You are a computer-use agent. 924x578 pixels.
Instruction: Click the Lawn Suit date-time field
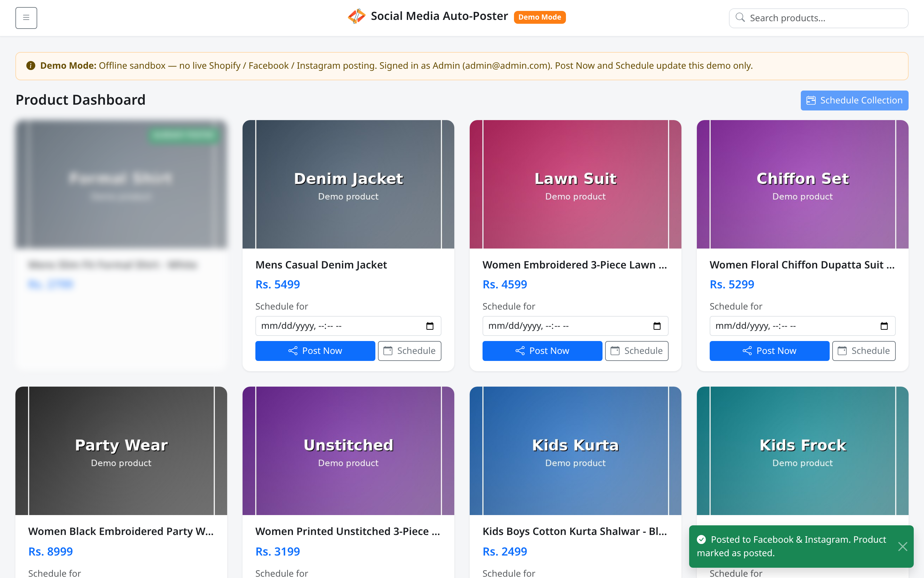[575, 326]
